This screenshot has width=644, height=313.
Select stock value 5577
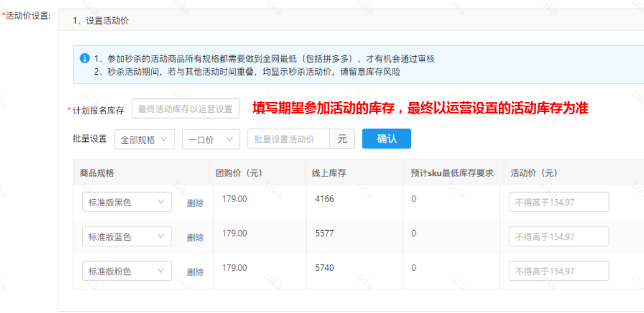click(325, 233)
